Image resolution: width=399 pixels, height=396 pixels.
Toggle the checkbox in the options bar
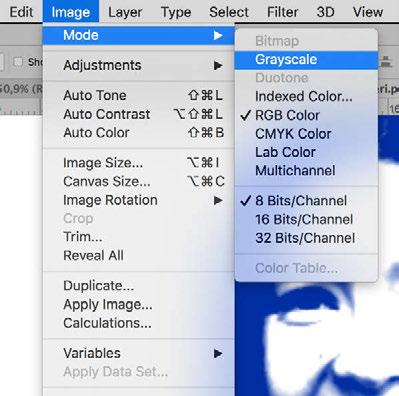click(18, 62)
